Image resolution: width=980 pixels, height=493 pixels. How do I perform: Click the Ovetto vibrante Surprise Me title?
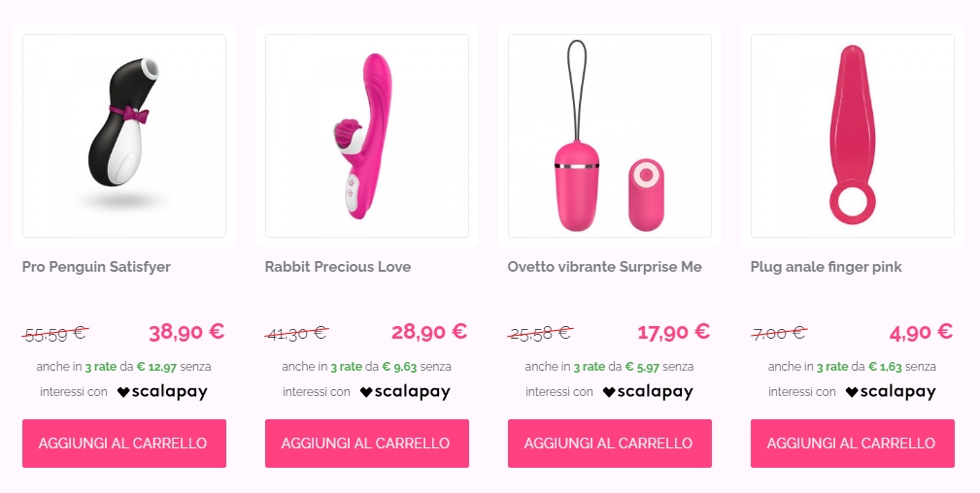pyautogui.click(x=604, y=267)
